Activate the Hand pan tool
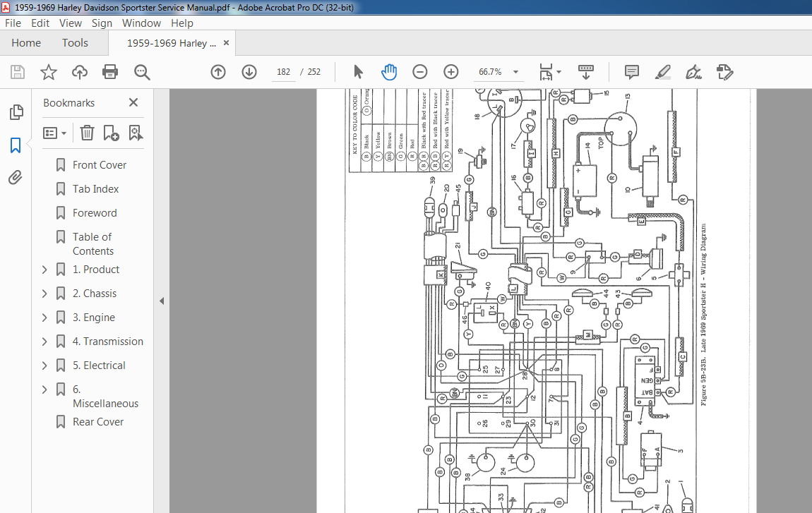This screenshot has height=513, width=812. (389, 72)
